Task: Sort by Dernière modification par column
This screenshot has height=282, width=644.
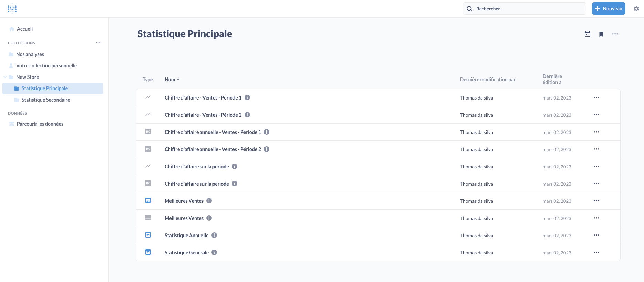Action: tap(488, 80)
